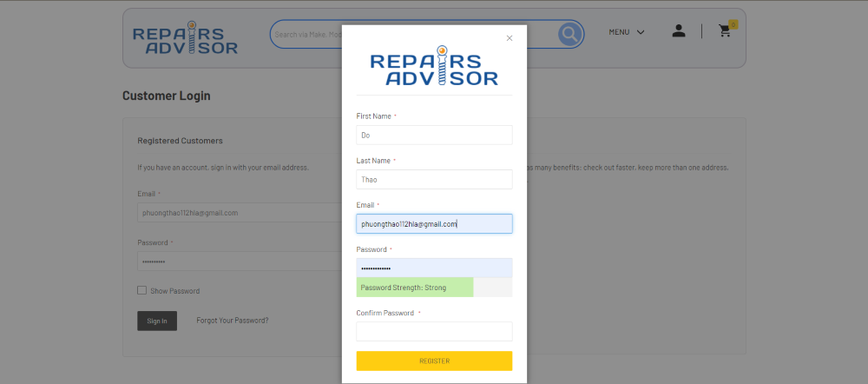Close the registration popup with X
The height and width of the screenshot is (384, 868).
(510, 38)
